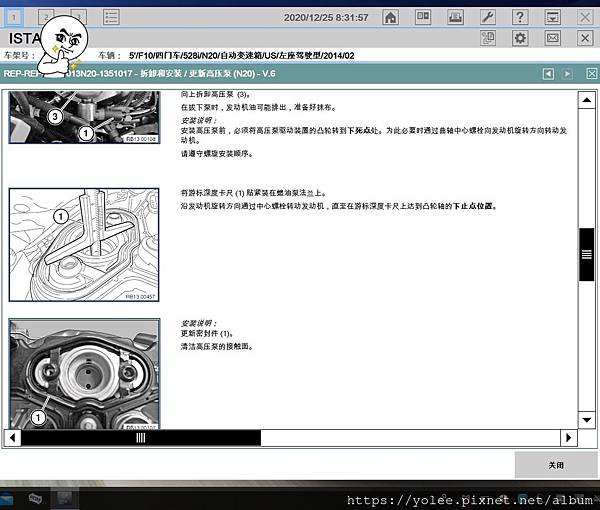Click the 关闭 close button
600x510 pixels.
point(556,465)
